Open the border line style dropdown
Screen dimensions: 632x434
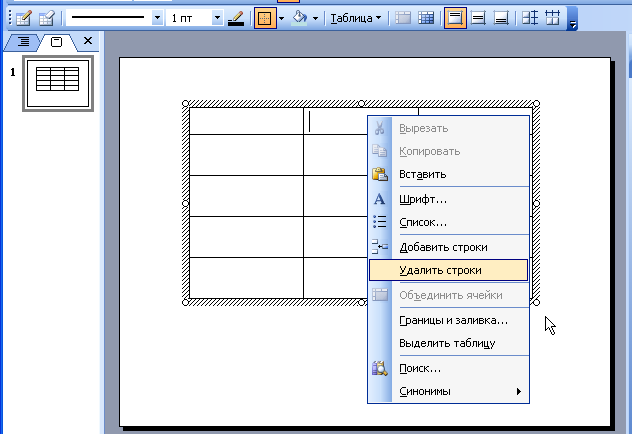(x=157, y=18)
